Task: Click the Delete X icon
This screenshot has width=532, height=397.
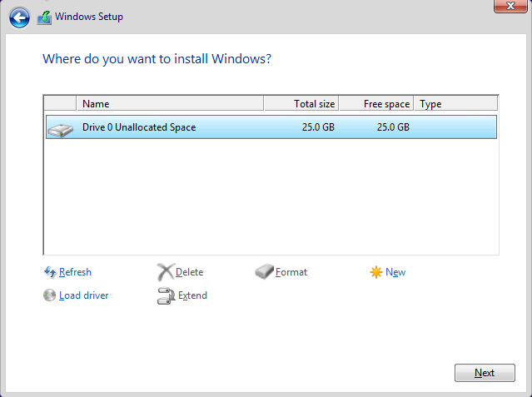Action: (x=166, y=272)
